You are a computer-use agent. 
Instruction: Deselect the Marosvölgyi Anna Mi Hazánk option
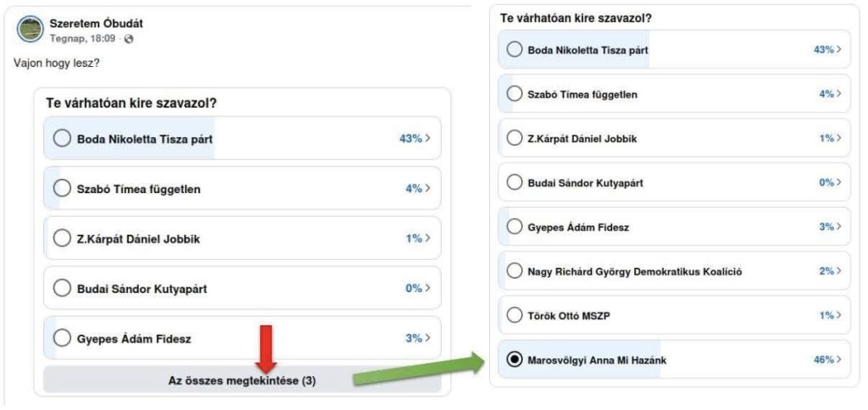tap(514, 359)
